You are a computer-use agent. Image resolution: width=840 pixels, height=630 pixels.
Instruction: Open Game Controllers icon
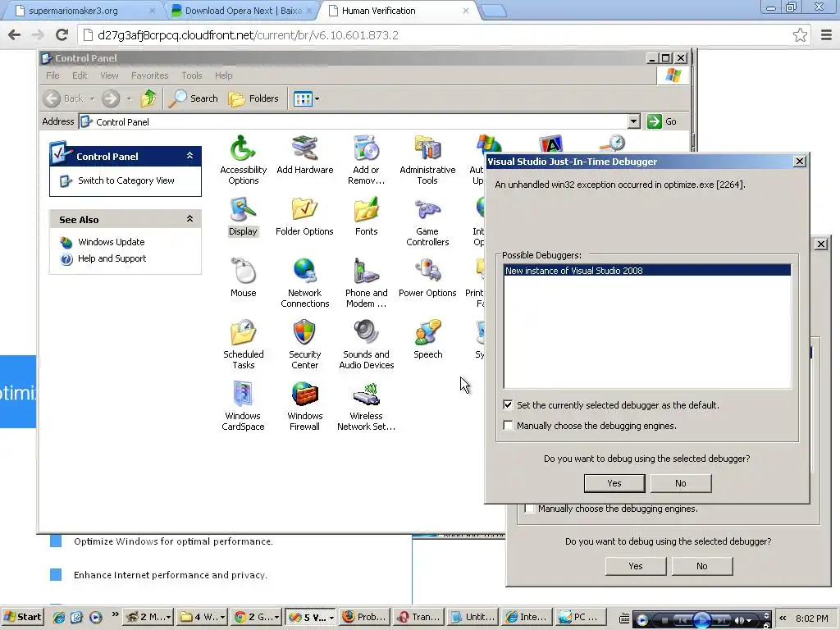(x=427, y=221)
